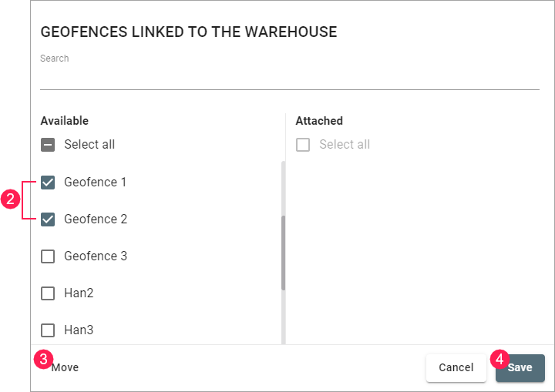The image size is (555, 392).
Task: Check the Han3 checkbox
Action: [48, 330]
